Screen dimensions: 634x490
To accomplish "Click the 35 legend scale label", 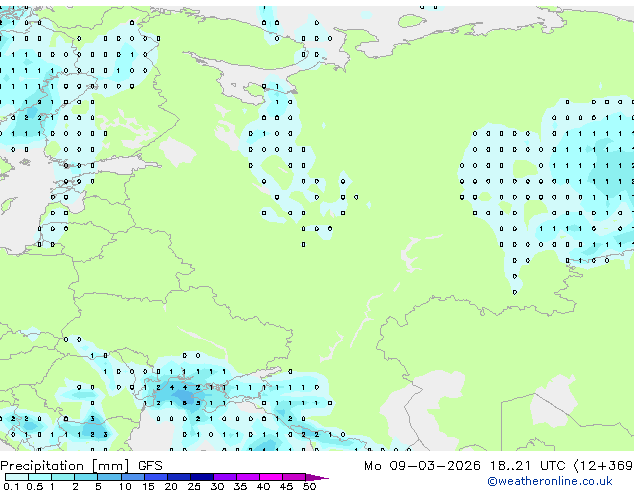I will pyautogui.click(x=240, y=486).
